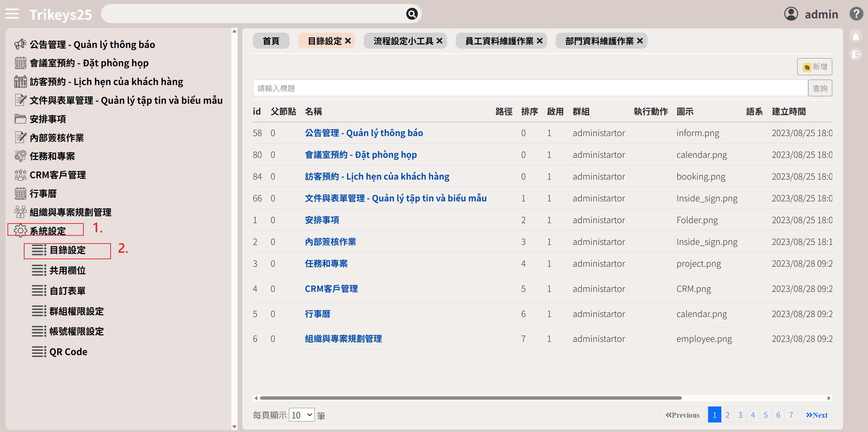Close the 員工資料維護作業 tab
The image size is (868, 432).
540,41
